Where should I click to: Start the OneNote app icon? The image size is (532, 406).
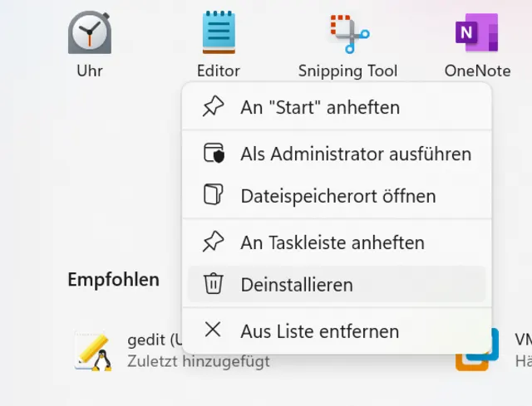[x=477, y=33]
